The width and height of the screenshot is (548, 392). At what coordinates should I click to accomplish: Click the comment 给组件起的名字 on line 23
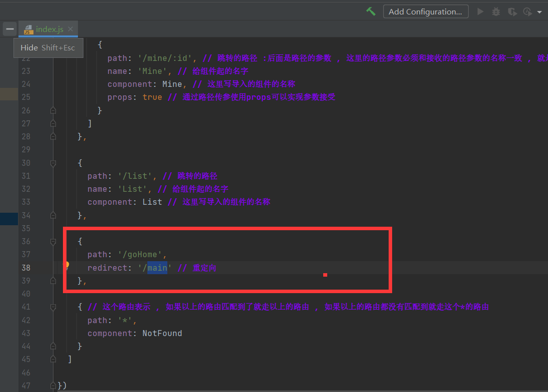pos(220,71)
